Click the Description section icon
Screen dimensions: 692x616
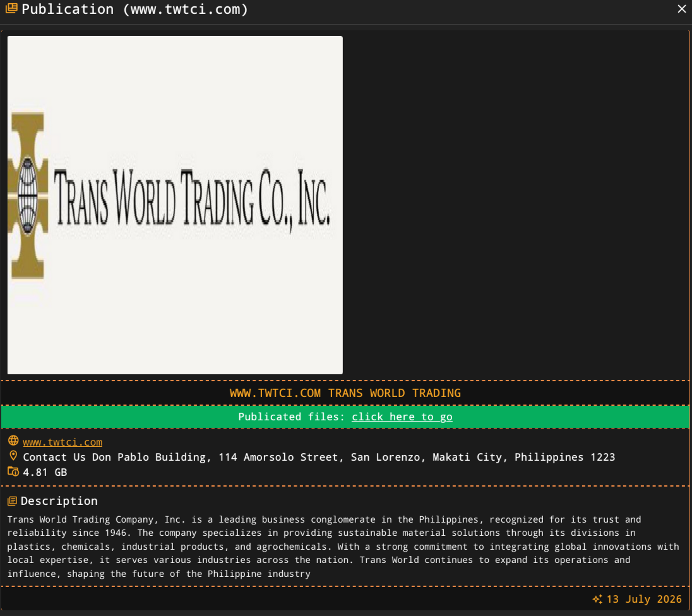[x=13, y=501]
